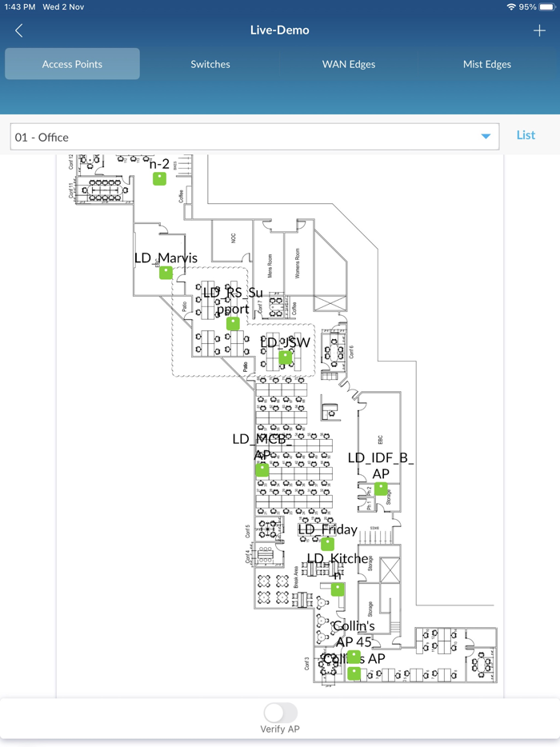Tap the back arrow icon
560x747 pixels.
[x=18, y=30]
